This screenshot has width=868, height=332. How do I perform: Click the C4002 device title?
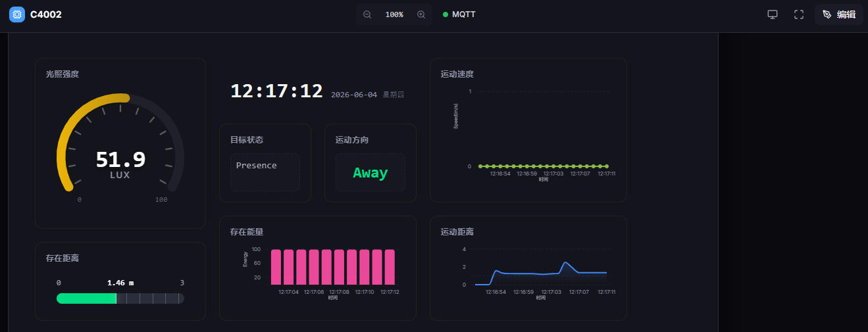coord(46,14)
